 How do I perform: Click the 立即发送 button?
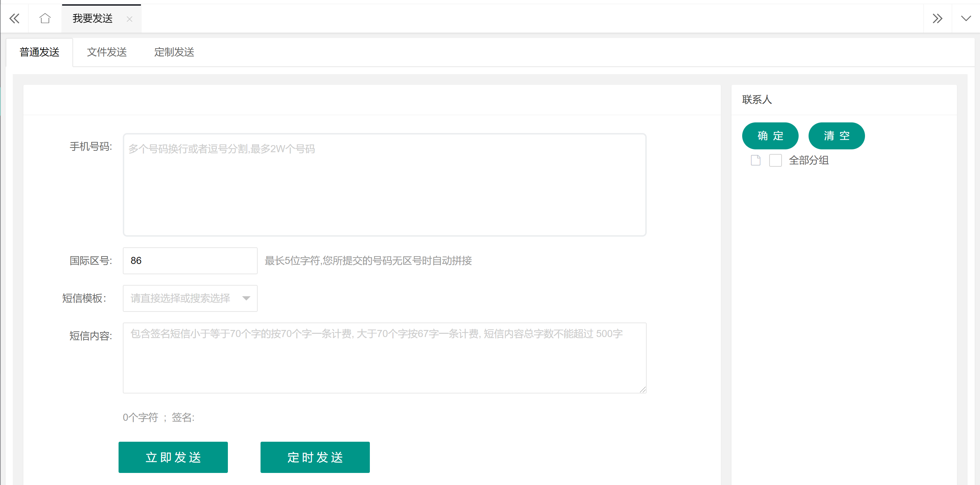click(x=173, y=457)
